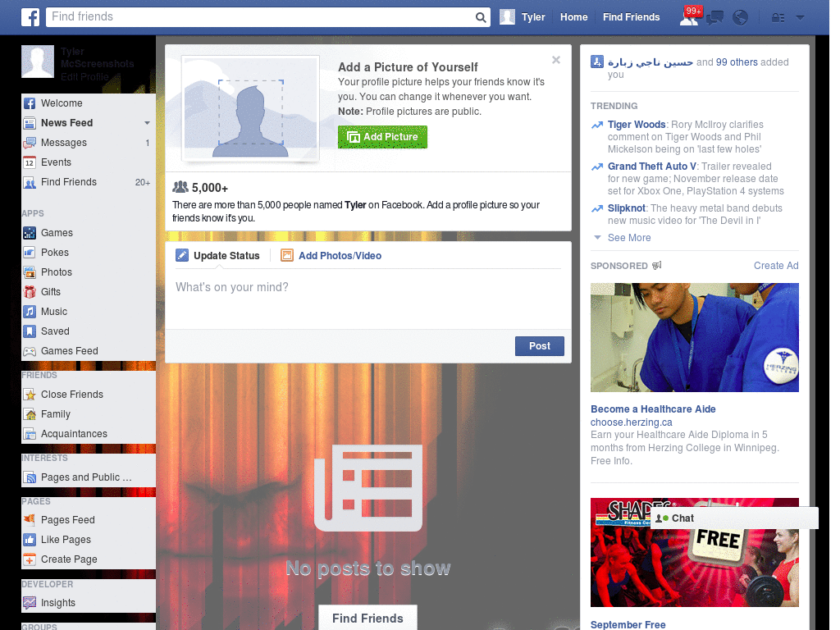Expand the News Feed options arrow
This screenshot has width=840, height=630.
pyautogui.click(x=147, y=123)
